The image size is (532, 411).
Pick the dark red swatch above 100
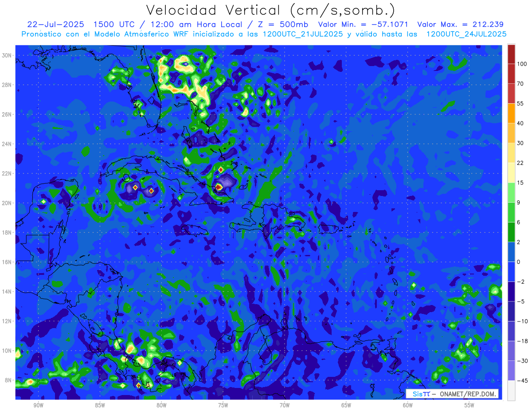tap(511, 54)
